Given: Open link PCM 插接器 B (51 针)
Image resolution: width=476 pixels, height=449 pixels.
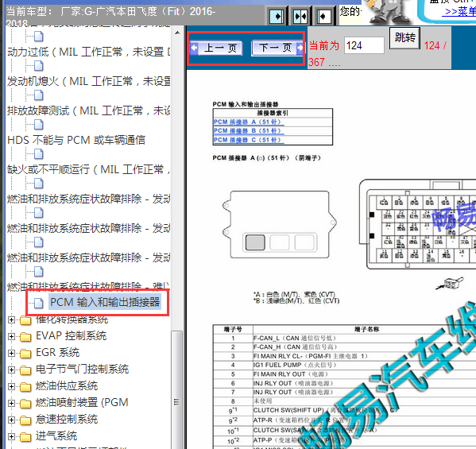Looking at the screenshot, I should click(x=249, y=131).
